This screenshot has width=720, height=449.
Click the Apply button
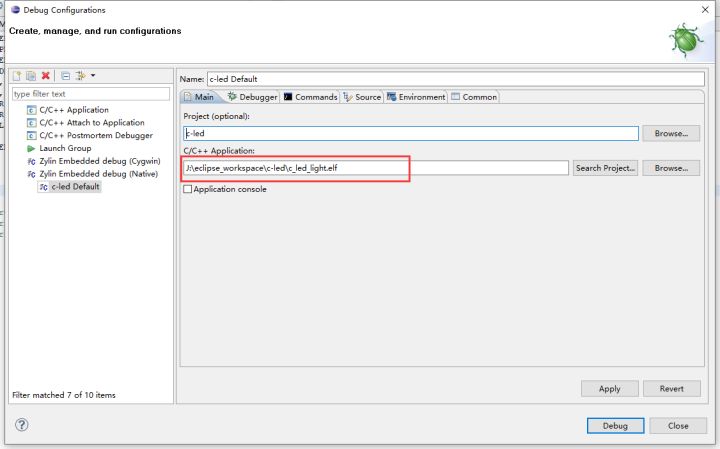609,388
